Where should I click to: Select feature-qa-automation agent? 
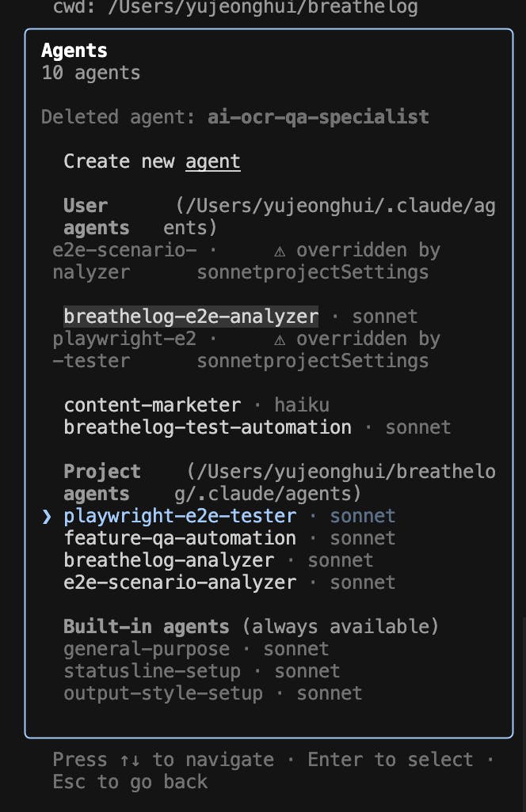[x=230, y=538]
